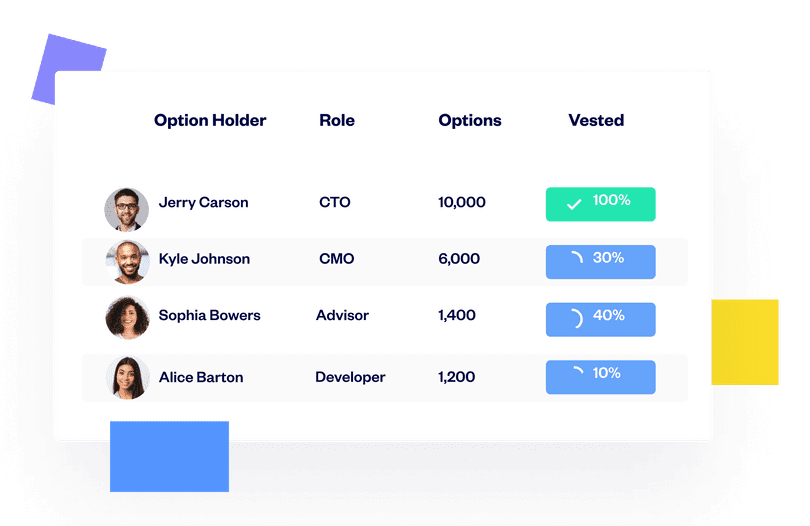Open the Jerry Carson name link
This screenshot has width=810, height=526.
[203, 202]
